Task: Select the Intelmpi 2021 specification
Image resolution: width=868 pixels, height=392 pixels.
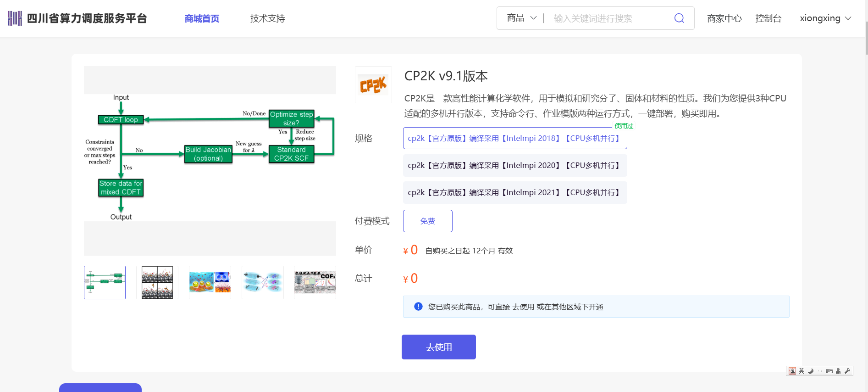Action: point(515,192)
